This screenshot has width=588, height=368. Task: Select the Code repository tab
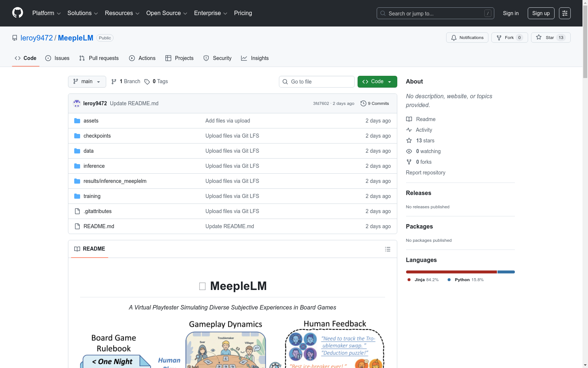(26, 58)
